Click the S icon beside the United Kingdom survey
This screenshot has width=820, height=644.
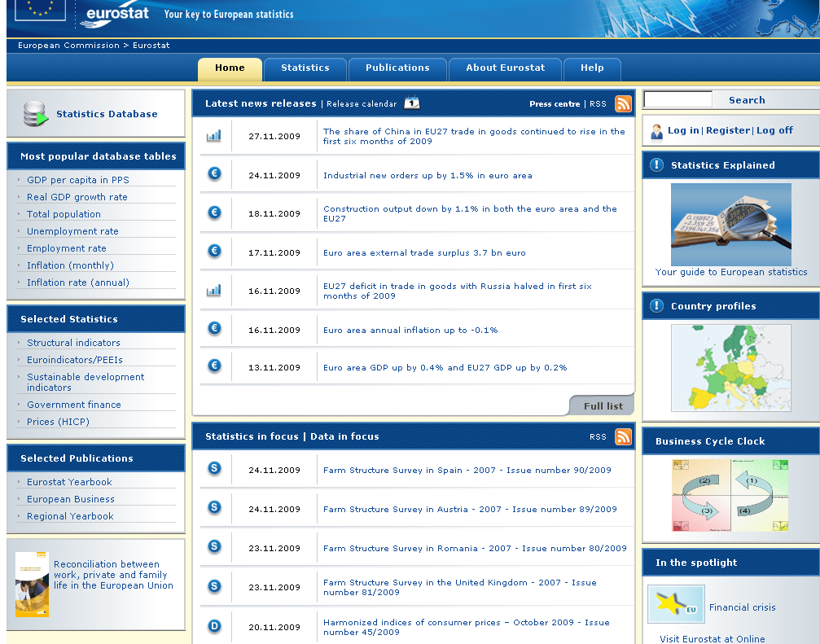coord(214,586)
